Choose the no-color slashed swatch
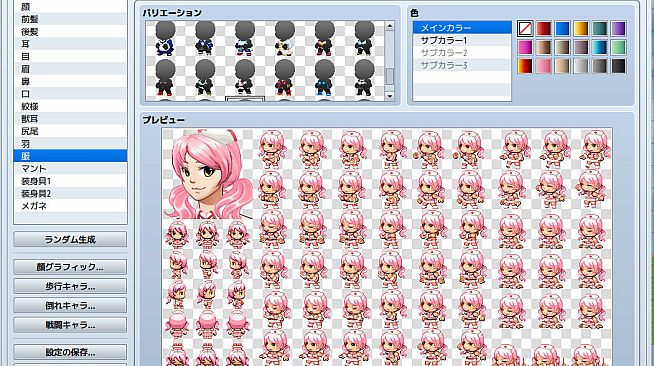The image size is (654, 366). click(x=525, y=28)
